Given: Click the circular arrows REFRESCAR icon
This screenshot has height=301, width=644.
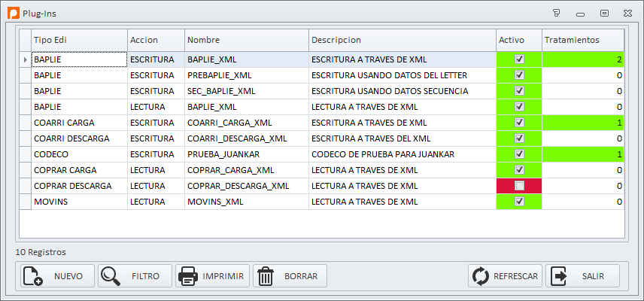Looking at the screenshot, I should click(481, 276).
